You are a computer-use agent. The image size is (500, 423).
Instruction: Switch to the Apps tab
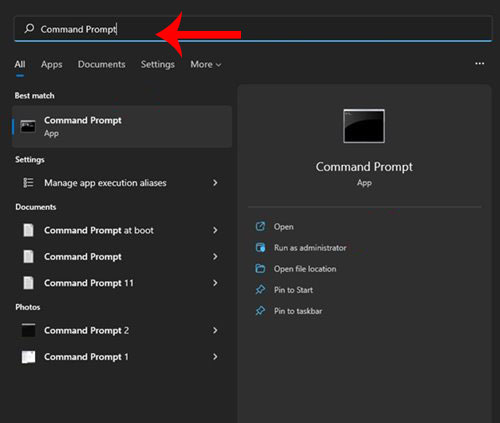pos(51,64)
